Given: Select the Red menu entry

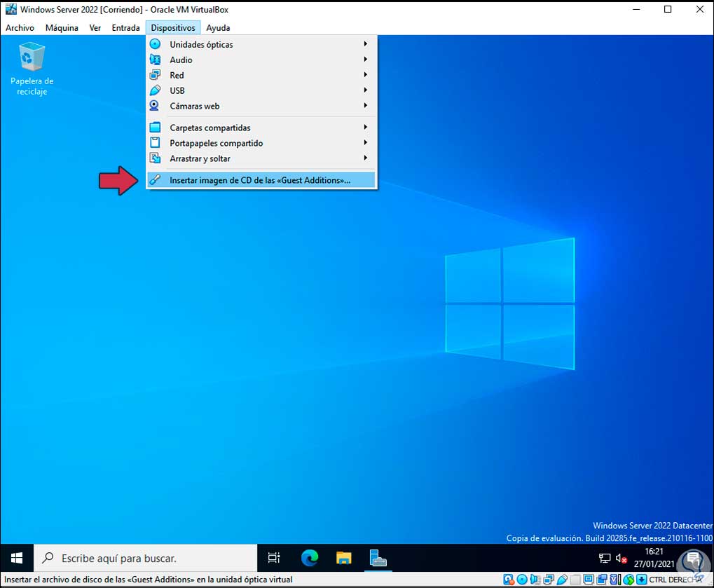Looking at the screenshot, I should tap(261, 75).
